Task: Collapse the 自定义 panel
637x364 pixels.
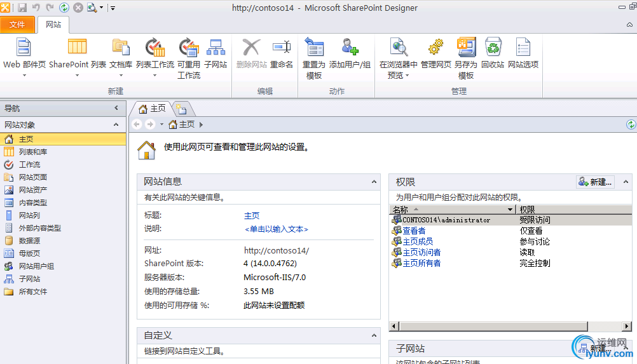Action: coord(374,335)
